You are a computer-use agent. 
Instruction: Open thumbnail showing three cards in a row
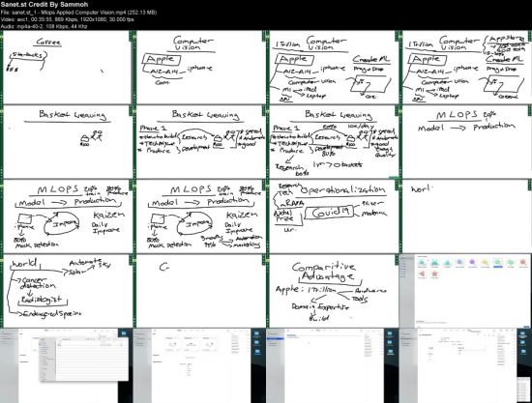[199, 365]
